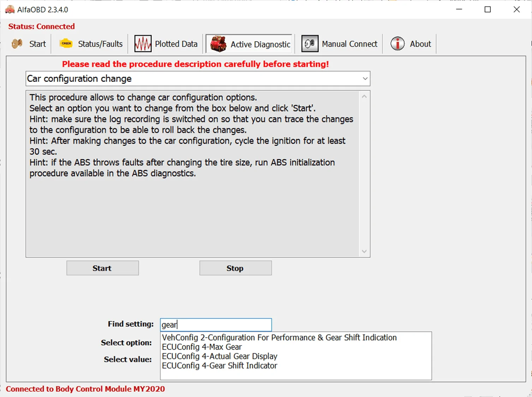This screenshot has width=532, height=397.
Task: Select ECUConfig 4-Gear Shift Indicator option
Action: (x=220, y=366)
